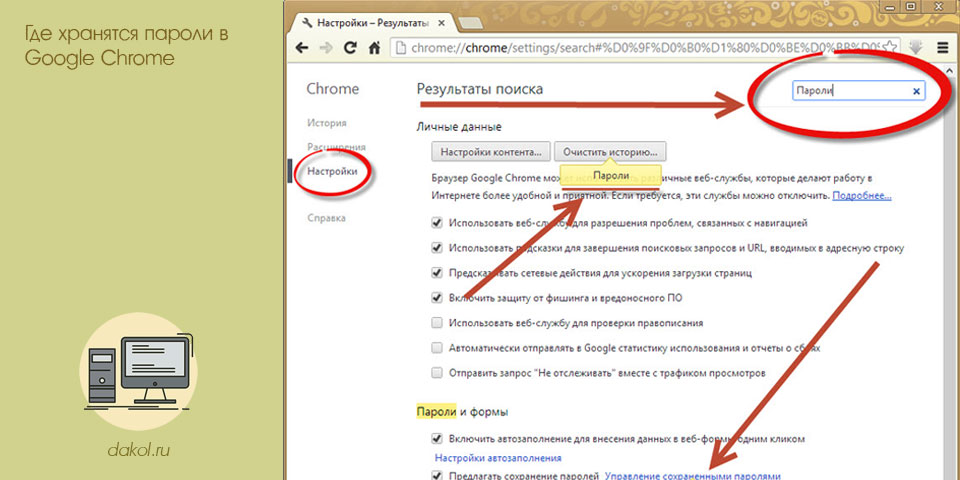Viewport: 960px width, 480px height.
Task: Open Справка in the sidebar
Action: coord(326,217)
